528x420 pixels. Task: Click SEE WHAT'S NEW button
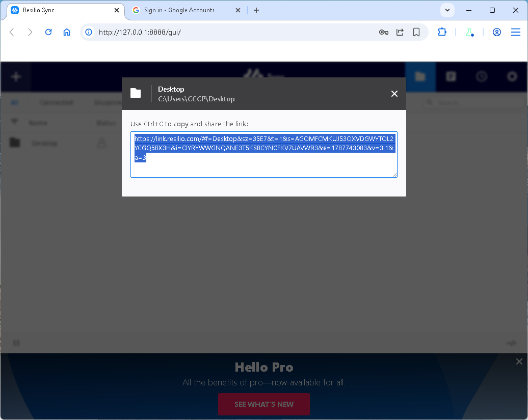[x=263, y=404]
